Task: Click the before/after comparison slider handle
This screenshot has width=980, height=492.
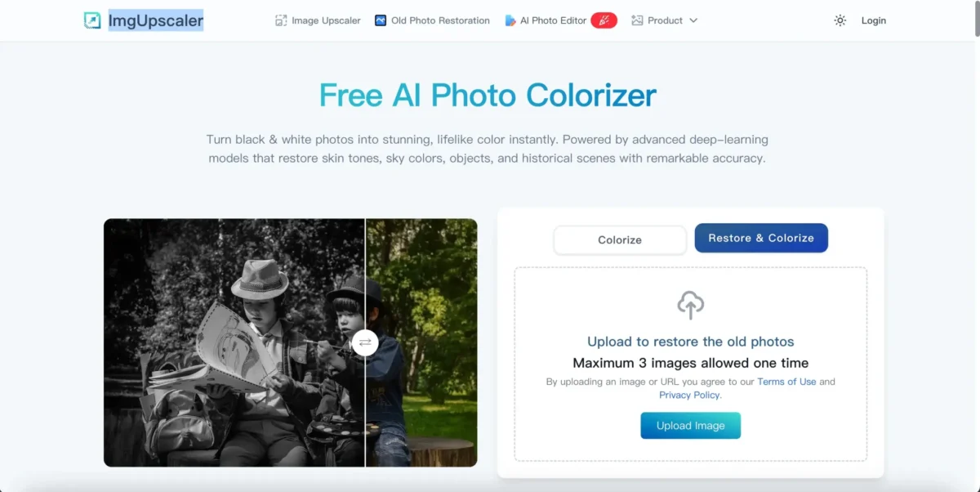Action: 365,342
